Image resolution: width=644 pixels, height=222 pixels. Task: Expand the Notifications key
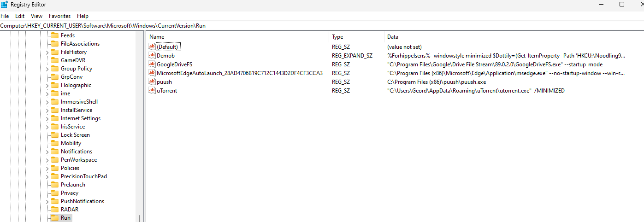(x=47, y=152)
